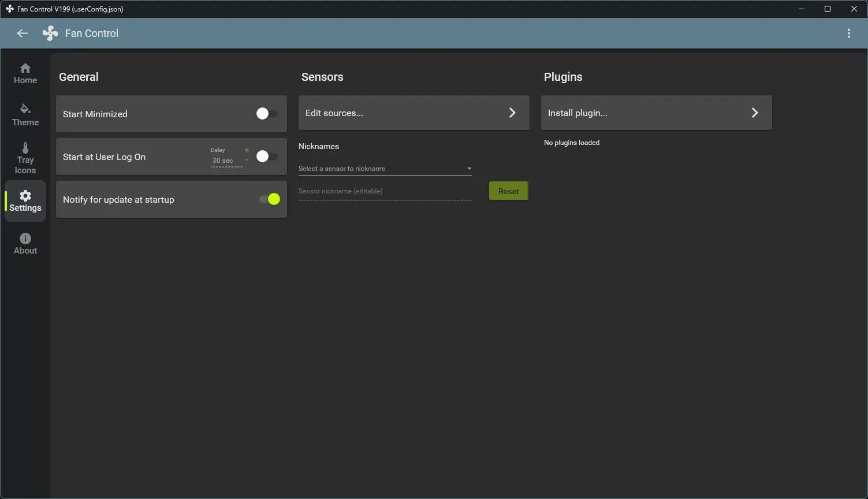Expand Select a sensor to nickname dropdown
Screen dimensions: 868x499
coord(385,169)
